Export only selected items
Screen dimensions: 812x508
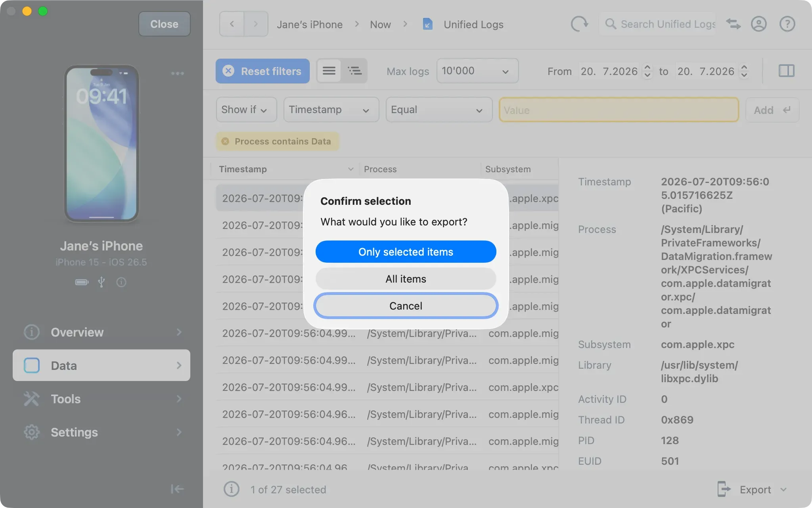coord(406,252)
